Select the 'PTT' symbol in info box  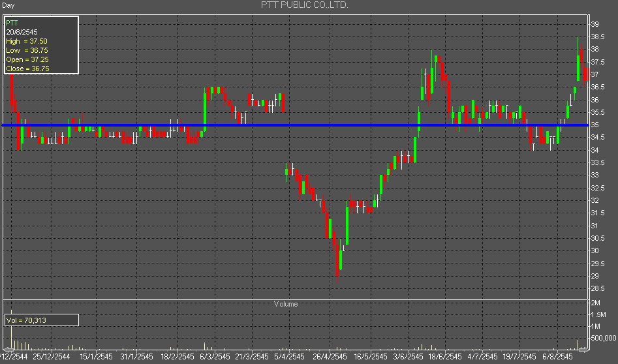pos(12,23)
